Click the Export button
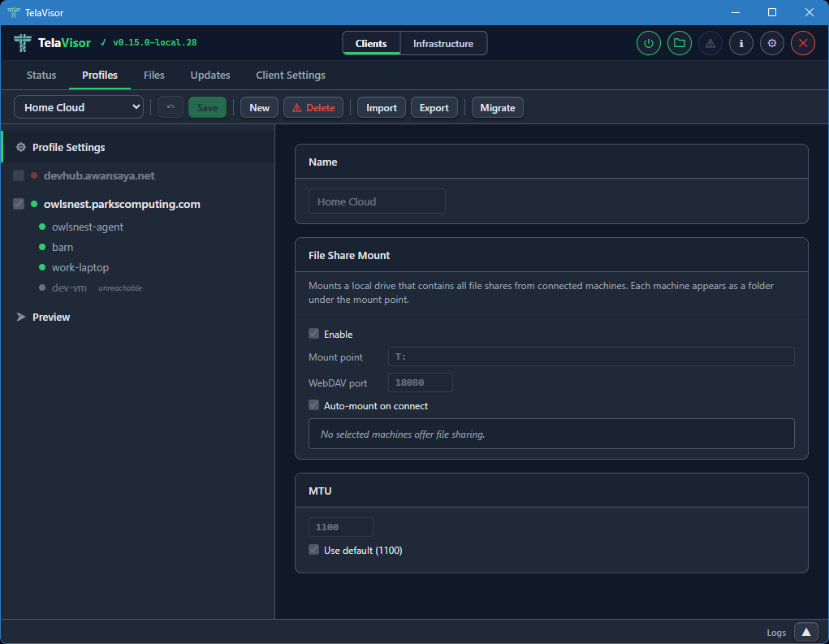Screen dimensions: 829x644 pyautogui.click(x=434, y=107)
